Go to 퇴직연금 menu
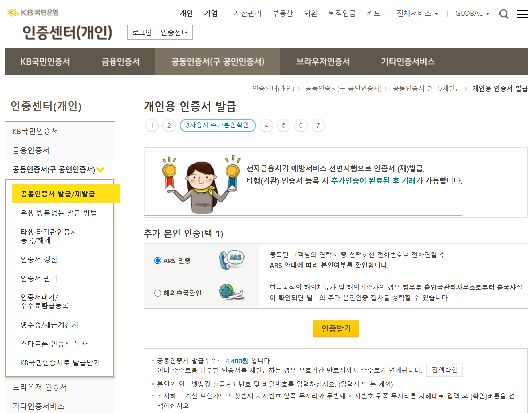 (342, 13)
